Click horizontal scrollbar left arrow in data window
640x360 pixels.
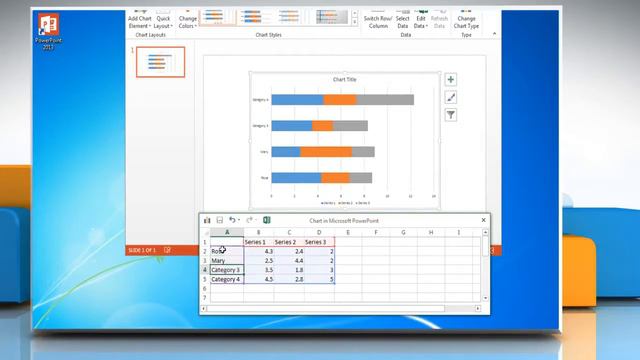point(204,309)
